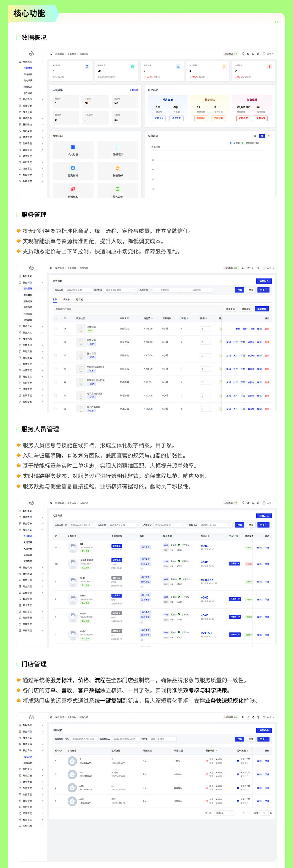Click the 请输入手机号 field in 机构列表
Viewport: 293px width, 868px height.
coord(163,739)
